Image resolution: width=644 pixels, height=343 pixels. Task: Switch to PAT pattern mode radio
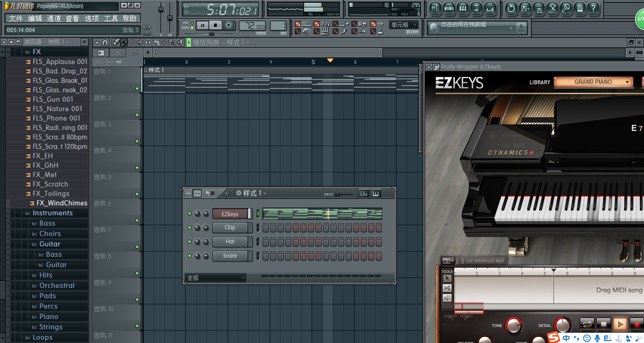click(192, 23)
